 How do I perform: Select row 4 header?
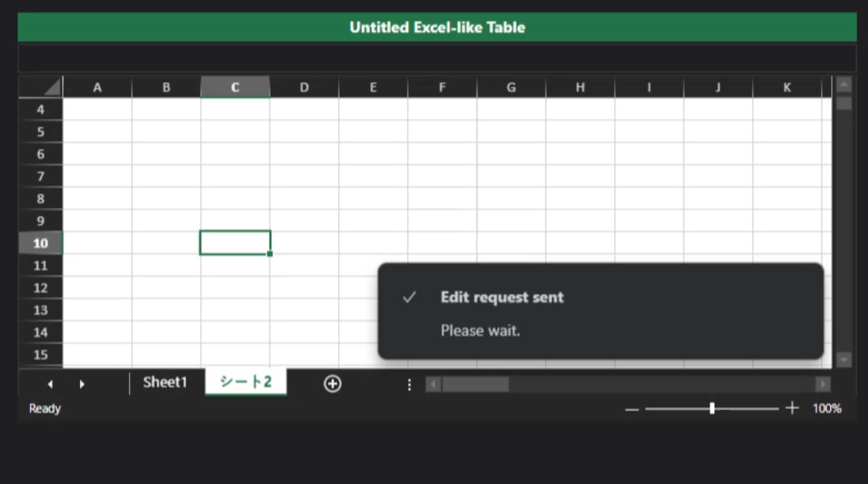click(x=41, y=110)
